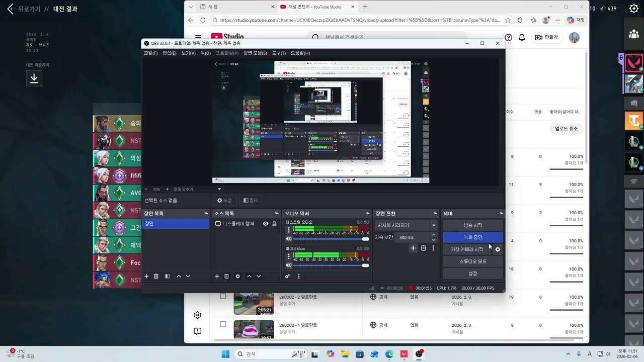
Task: Hide 디스플레이 캡쳐 source with eye icon
Action: (x=266, y=224)
